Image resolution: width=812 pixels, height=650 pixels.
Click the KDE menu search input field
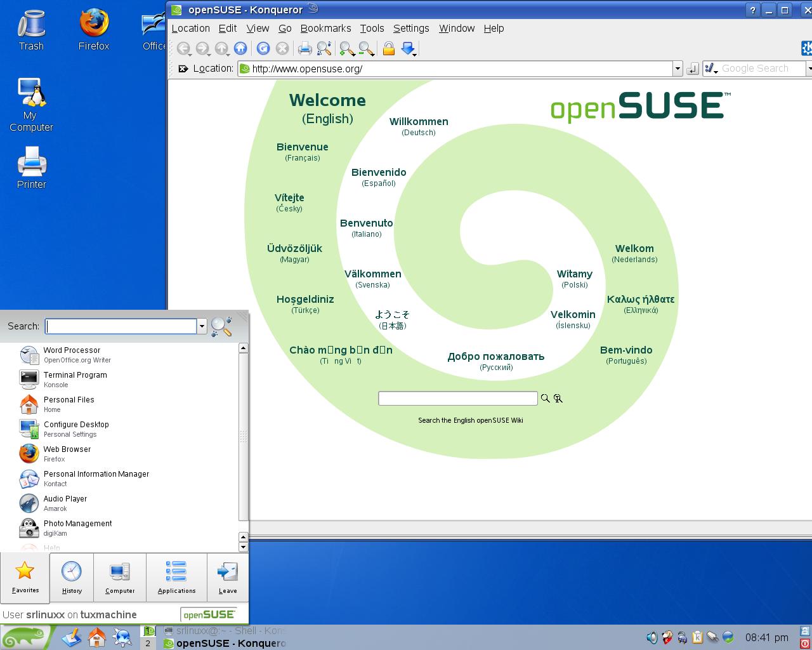pos(121,326)
